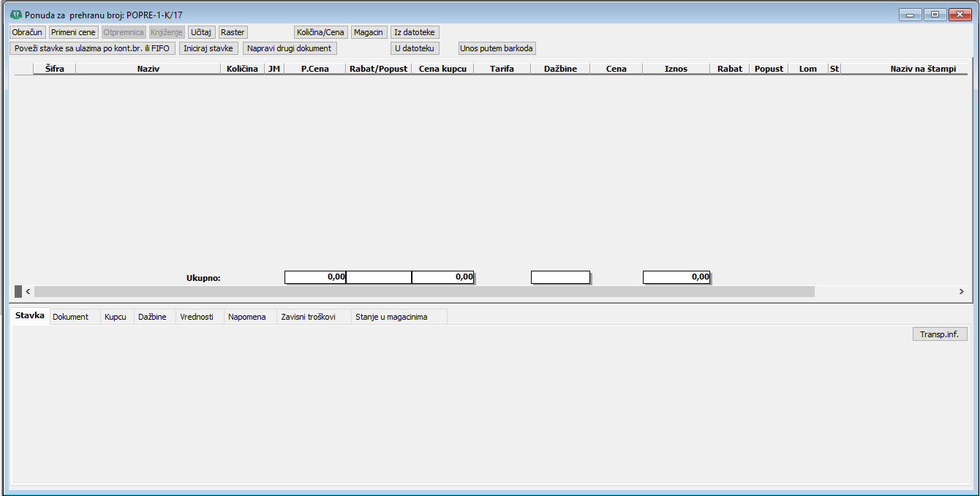Open Unos putem barkoda entry
Image resolution: width=980 pixels, height=496 pixels.
pyautogui.click(x=497, y=48)
